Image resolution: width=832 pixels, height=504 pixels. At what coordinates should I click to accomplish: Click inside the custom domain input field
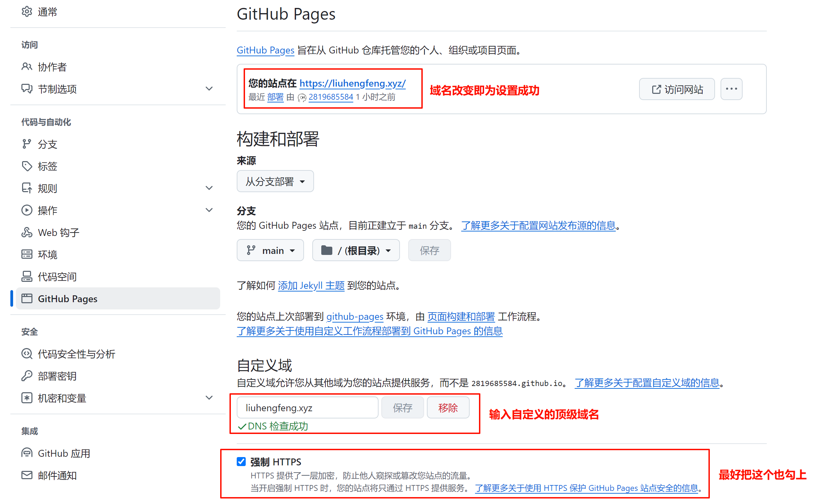307,407
